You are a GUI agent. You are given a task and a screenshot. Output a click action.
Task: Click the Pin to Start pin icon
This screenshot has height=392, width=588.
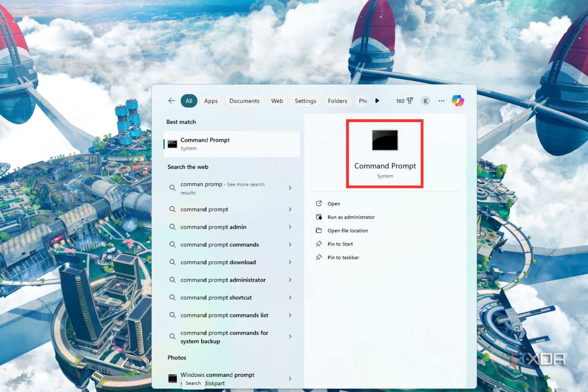click(319, 244)
